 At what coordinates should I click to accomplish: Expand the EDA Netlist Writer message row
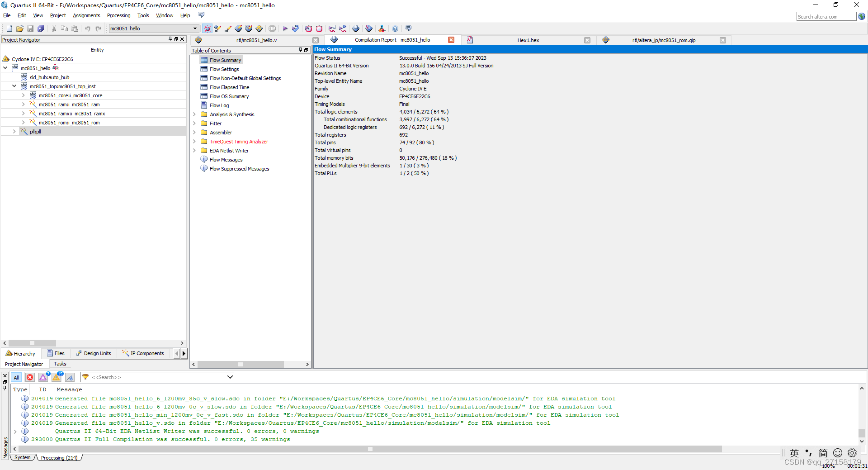(15, 432)
